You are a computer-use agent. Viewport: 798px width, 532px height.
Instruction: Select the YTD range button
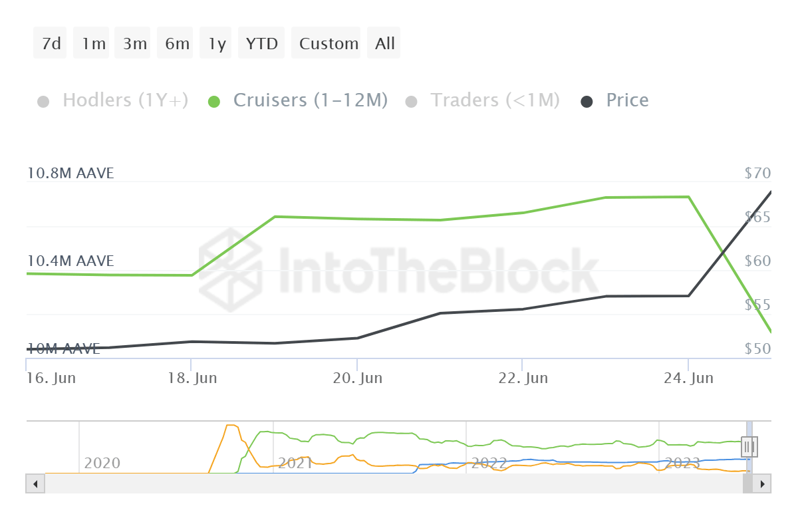tap(261, 44)
